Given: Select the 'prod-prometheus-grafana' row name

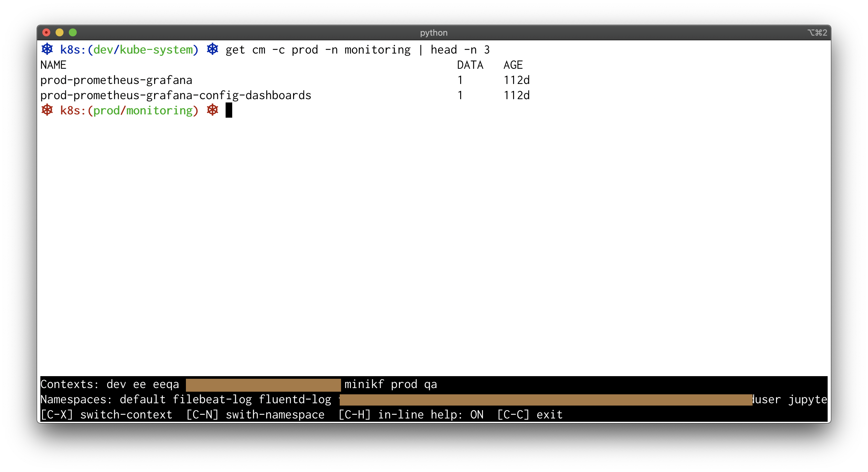Looking at the screenshot, I should (116, 80).
